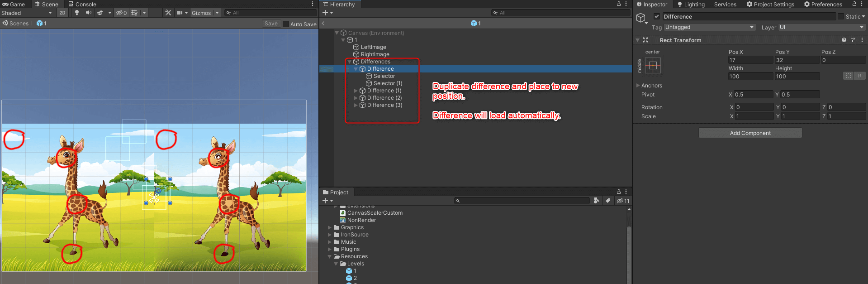Expand the Anchors section in Rect Transform

pos(638,85)
